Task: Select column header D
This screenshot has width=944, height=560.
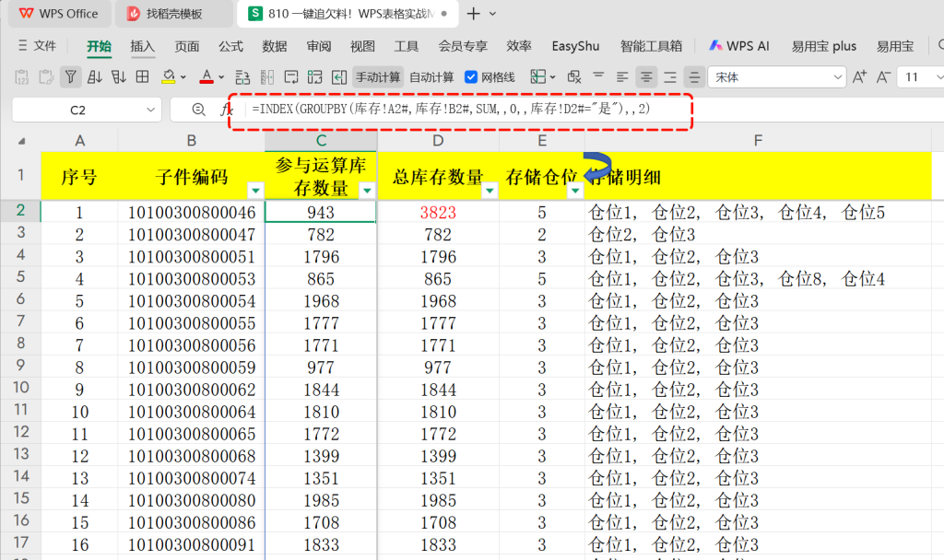Action: (x=438, y=141)
